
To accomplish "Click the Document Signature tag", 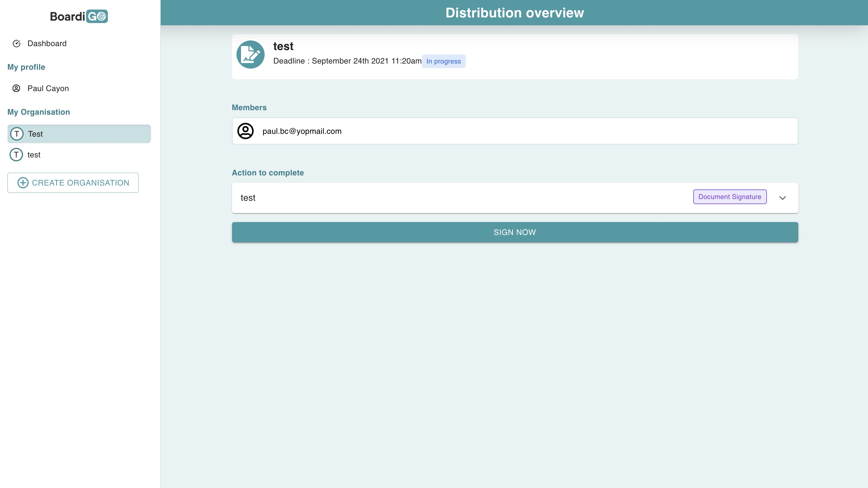I will pos(730,197).
